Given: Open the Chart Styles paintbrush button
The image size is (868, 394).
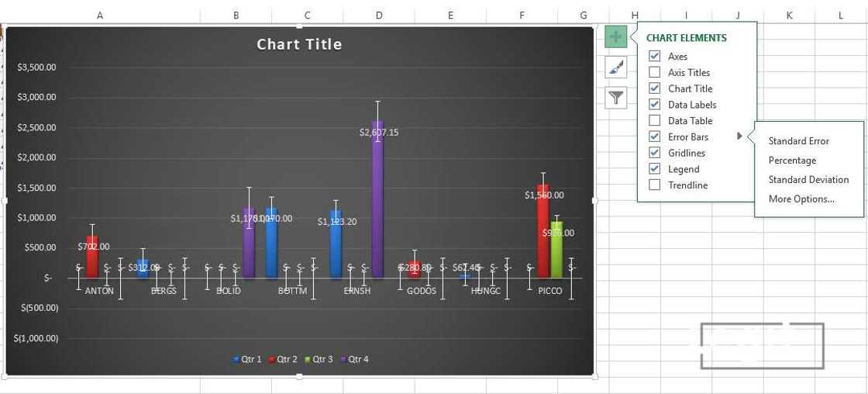Looking at the screenshot, I should click(x=615, y=68).
